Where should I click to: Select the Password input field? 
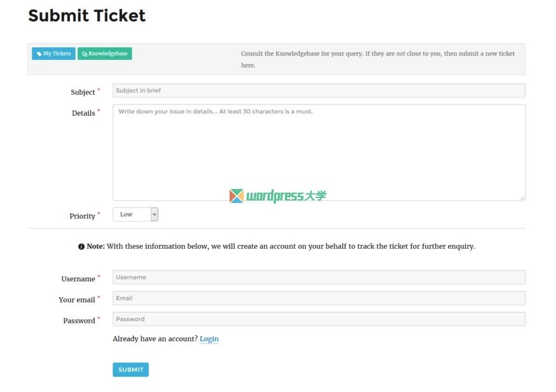(319, 319)
